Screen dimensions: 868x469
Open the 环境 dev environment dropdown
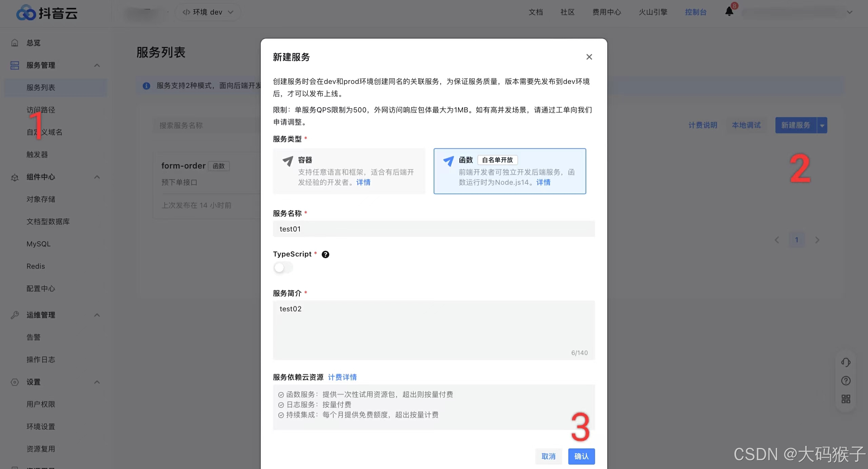(x=208, y=12)
